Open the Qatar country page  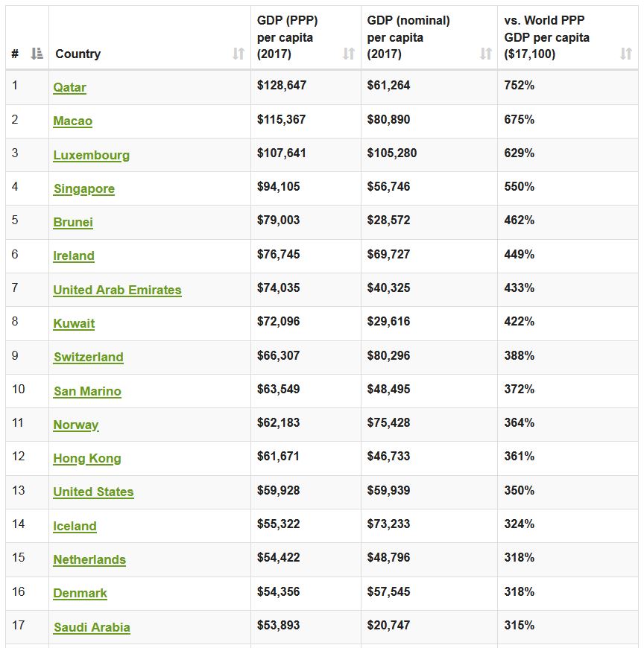pyautogui.click(x=69, y=87)
